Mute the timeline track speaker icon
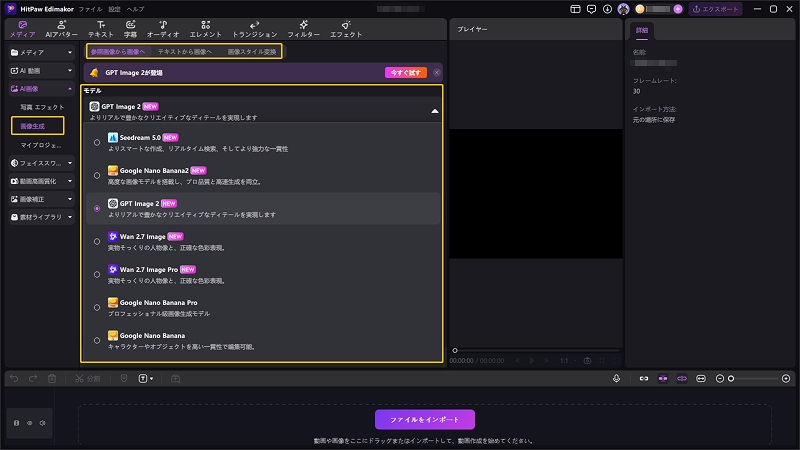800x450 pixels. tap(42, 423)
